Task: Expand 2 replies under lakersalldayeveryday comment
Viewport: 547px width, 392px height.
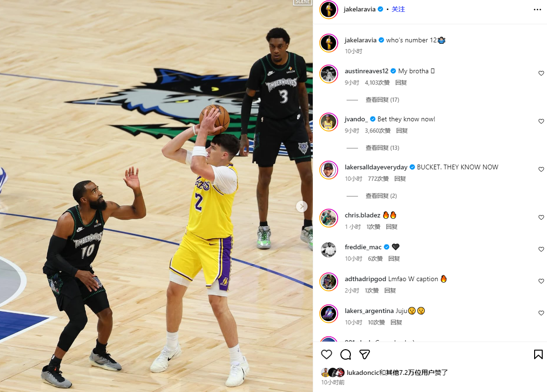Action: point(381,196)
